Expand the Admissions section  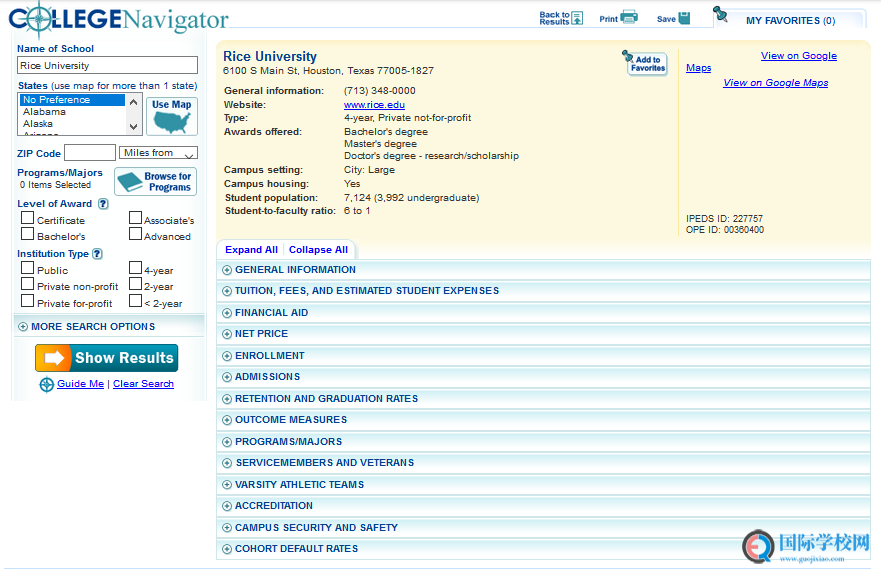click(543, 377)
